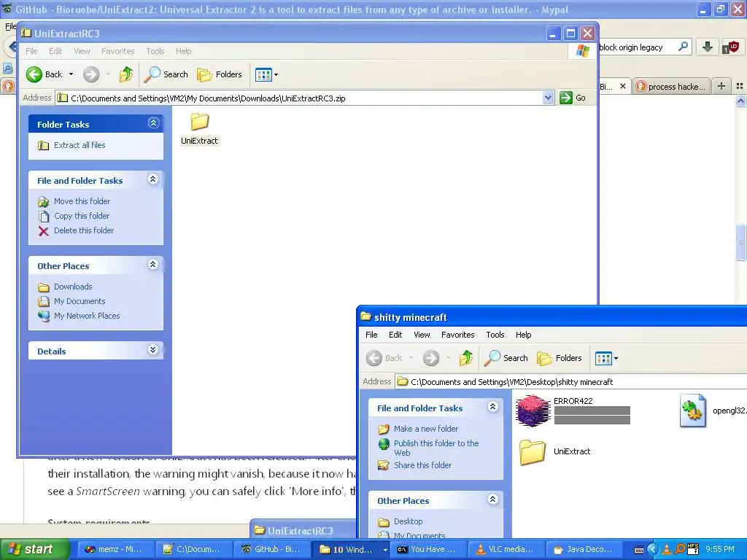Open Favorites menu in shitty minecraft window

(458, 335)
